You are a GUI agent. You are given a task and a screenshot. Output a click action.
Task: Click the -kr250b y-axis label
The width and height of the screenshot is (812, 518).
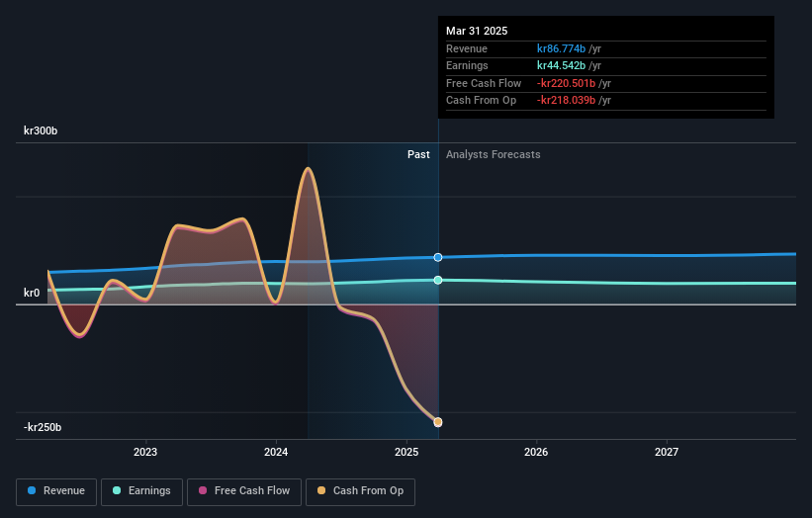[x=43, y=427]
